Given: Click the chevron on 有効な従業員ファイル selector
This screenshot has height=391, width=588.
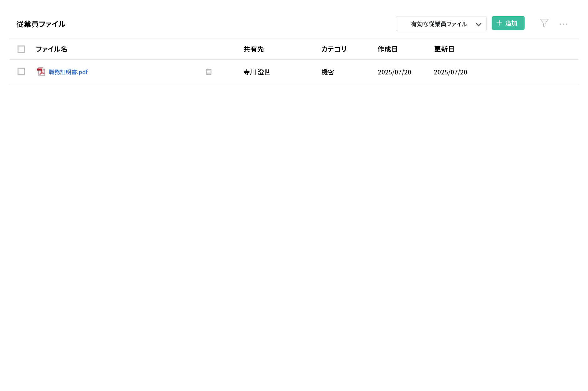Looking at the screenshot, I should (479, 24).
